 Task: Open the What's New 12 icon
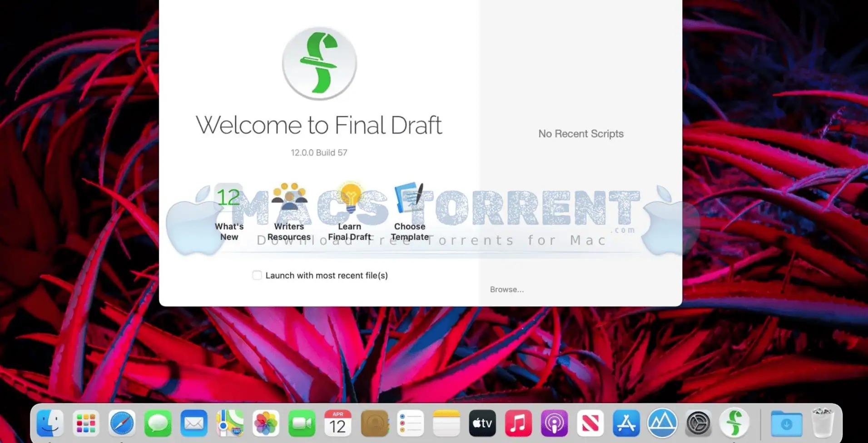click(x=228, y=197)
